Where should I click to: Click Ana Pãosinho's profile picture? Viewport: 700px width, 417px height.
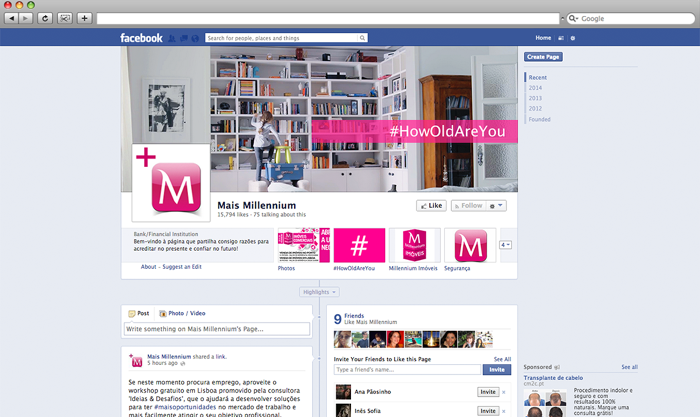pos(343,392)
